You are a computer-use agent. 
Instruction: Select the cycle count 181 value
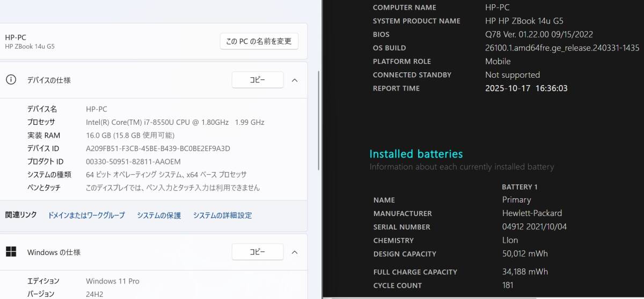508,285
